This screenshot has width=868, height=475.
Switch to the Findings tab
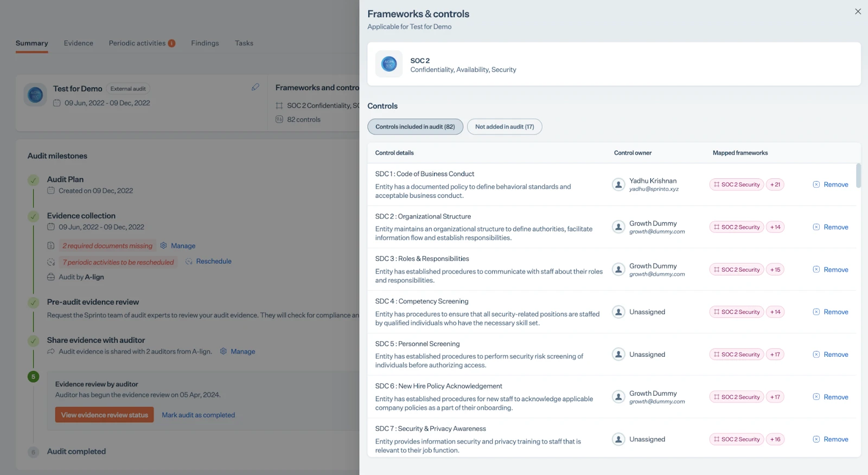pos(205,43)
